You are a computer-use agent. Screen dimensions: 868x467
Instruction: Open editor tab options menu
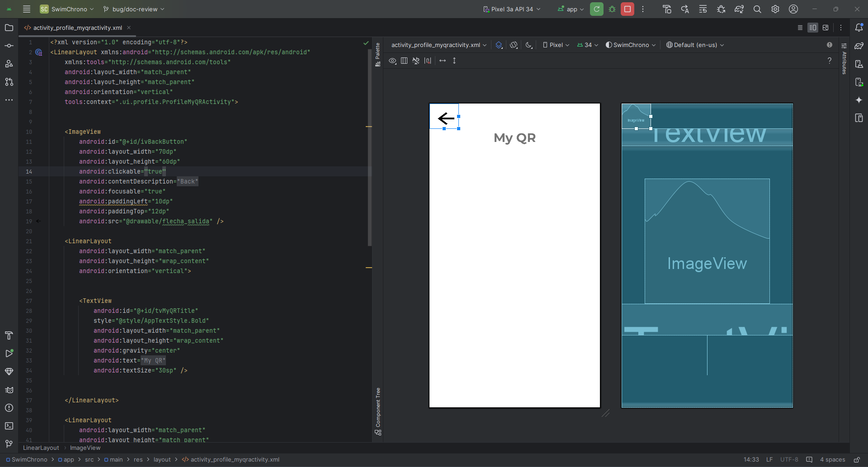click(841, 28)
